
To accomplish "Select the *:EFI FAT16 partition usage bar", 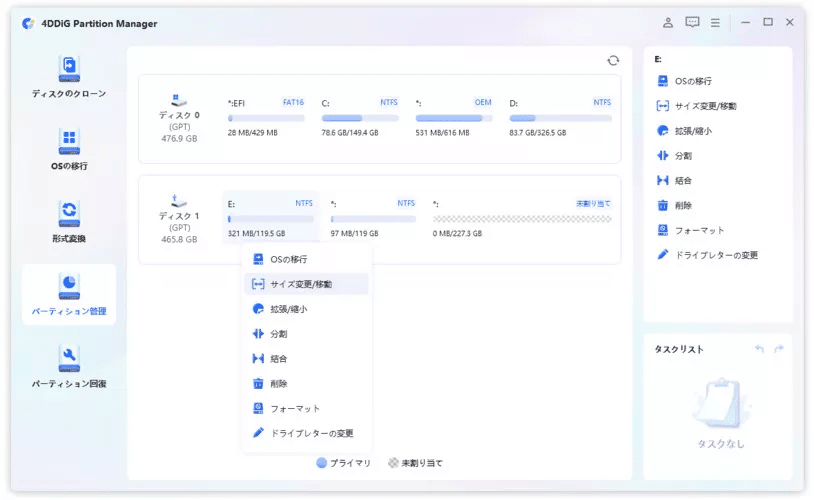I will pos(266,118).
